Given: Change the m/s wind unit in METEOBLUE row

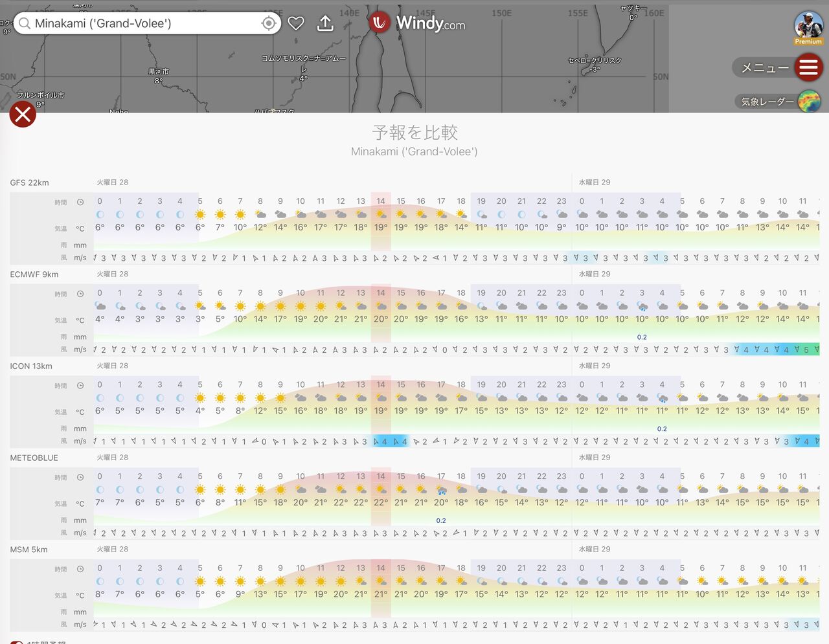Looking at the screenshot, I should point(80,533).
